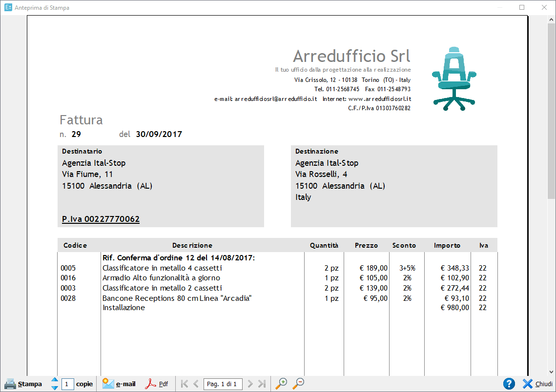Click 'Classificatore in metallo 4 cassetti' row

click(x=162, y=268)
